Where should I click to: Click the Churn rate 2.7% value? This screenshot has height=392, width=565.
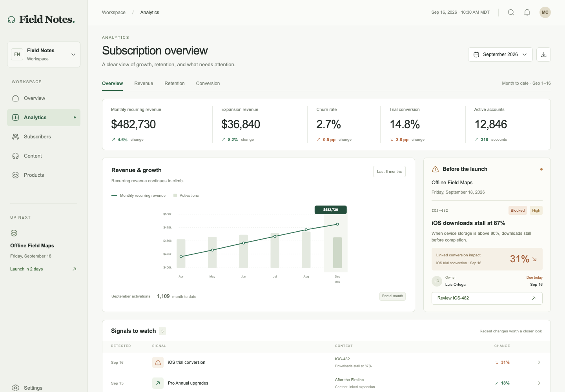[x=328, y=124]
